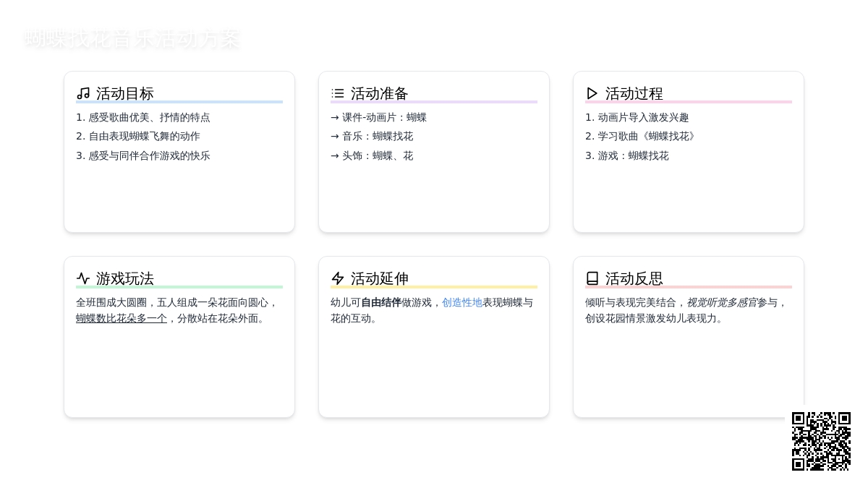868x488 pixels.
Task: Click the text 全班围成大圆圈
Action: point(111,302)
